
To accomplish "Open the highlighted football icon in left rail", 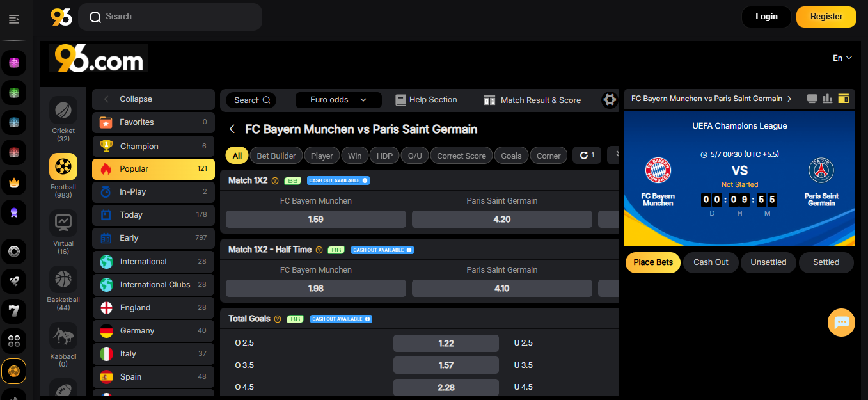I will point(14,371).
